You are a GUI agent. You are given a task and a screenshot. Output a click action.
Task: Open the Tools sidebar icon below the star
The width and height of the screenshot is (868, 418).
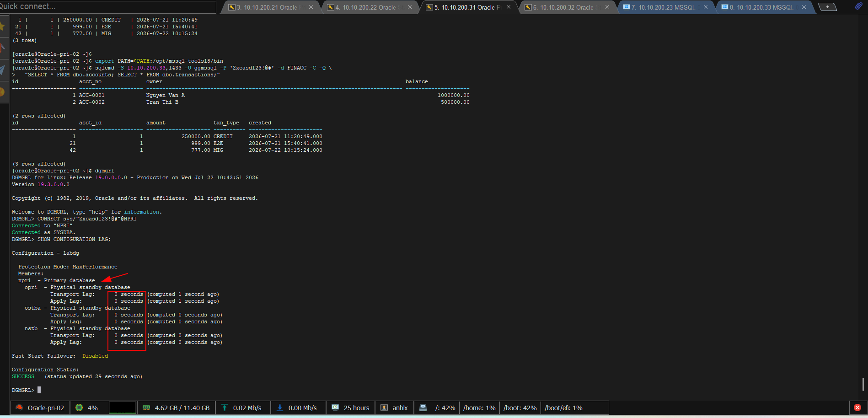(x=3, y=48)
